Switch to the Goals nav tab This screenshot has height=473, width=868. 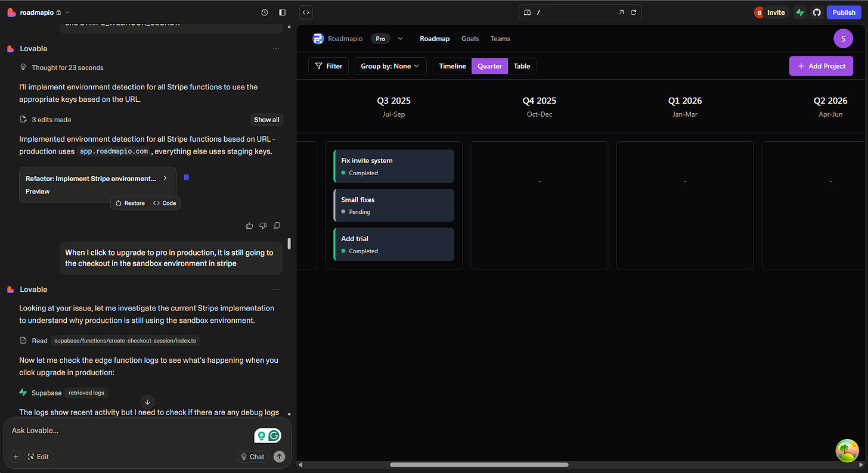tap(470, 39)
